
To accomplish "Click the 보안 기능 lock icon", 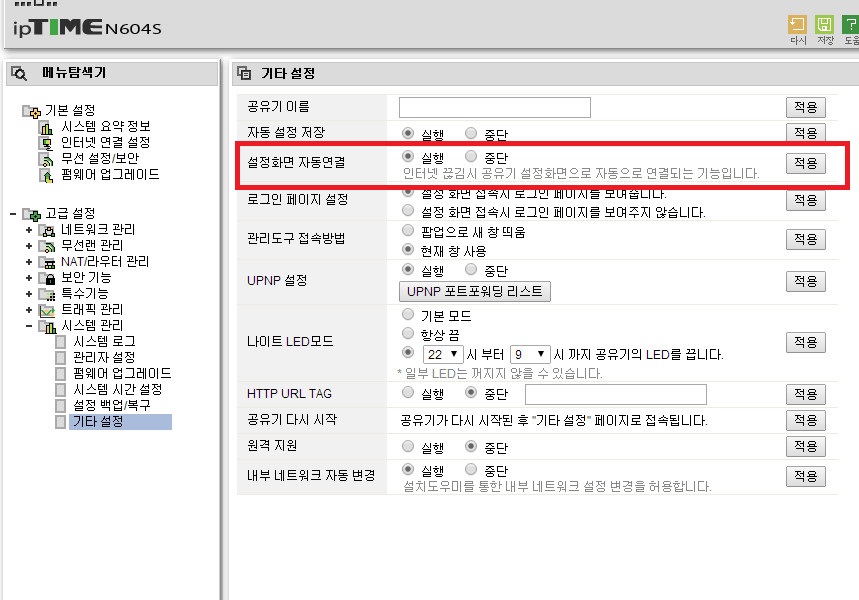I will 48,278.
